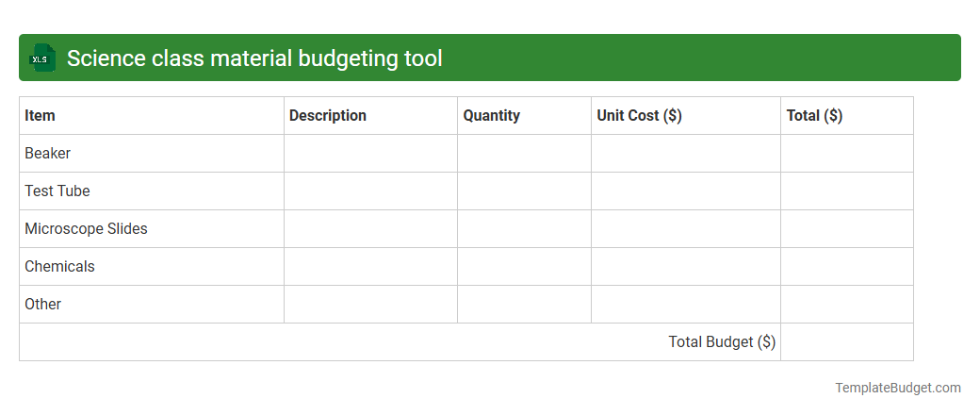
Task: Click the Microscope Slides row Quantity cell
Action: tap(524, 228)
